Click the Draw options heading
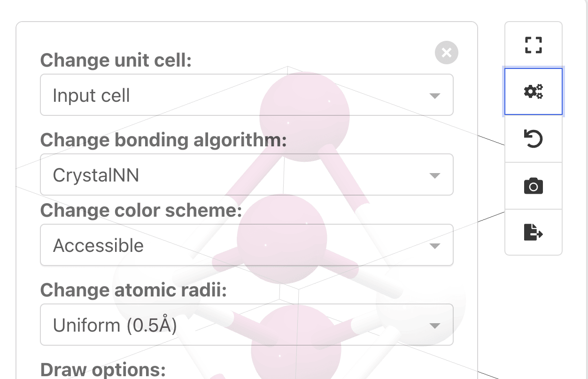Screen dimensions: 588x379 point(103,369)
